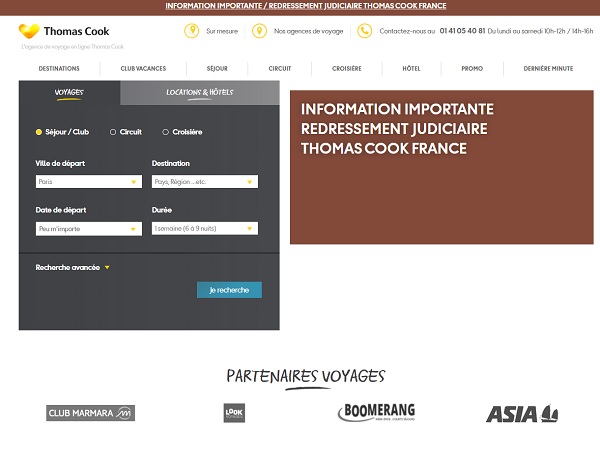The height and width of the screenshot is (454, 600).
Task: Open the Look Voyages partner logo
Action: [234, 412]
